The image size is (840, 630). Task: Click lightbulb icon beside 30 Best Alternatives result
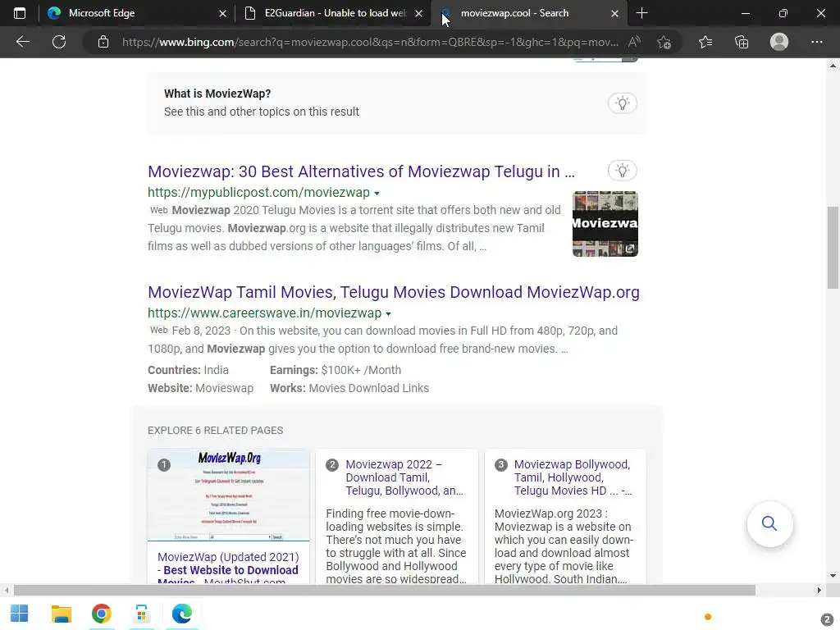pyautogui.click(x=622, y=171)
